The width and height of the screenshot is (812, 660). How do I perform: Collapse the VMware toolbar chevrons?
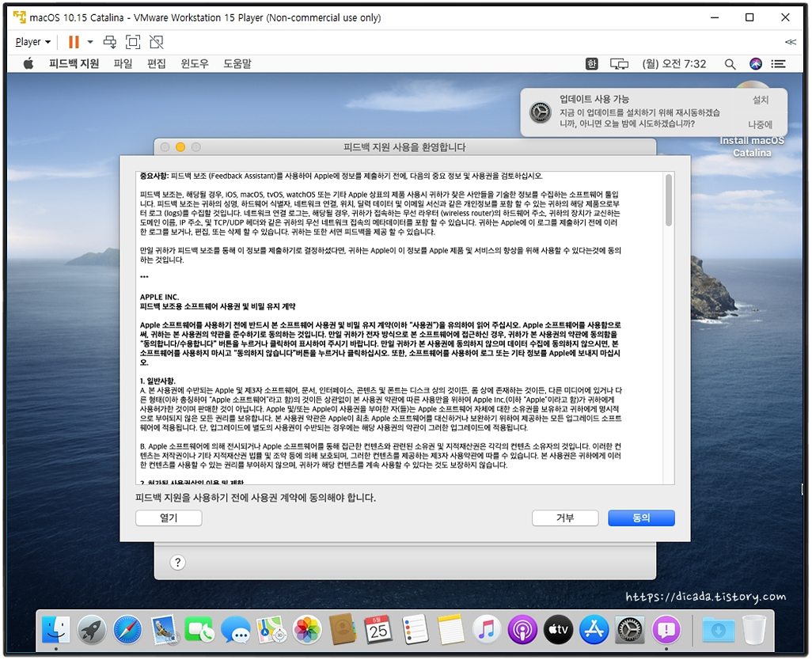pos(791,42)
